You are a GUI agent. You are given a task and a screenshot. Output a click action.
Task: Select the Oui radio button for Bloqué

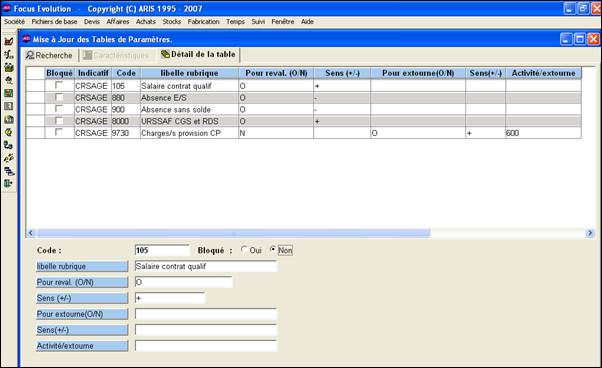point(244,250)
